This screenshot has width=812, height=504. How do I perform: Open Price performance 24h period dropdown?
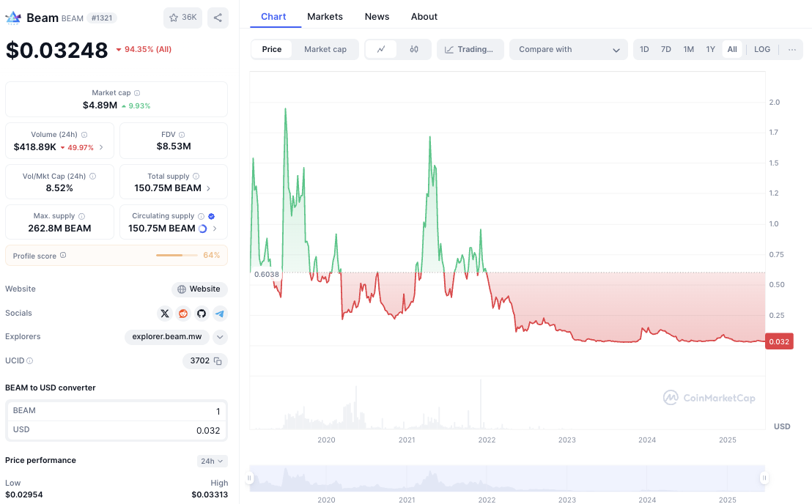[x=213, y=461]
